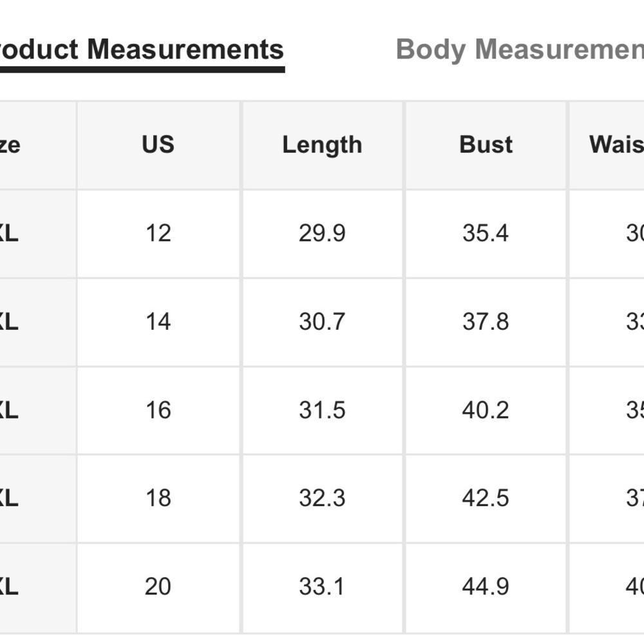Image resolution: width=644 pixels, height=644 pixels.
Task: Select the US size 16 cell
Action: click(x=158, y=410)
